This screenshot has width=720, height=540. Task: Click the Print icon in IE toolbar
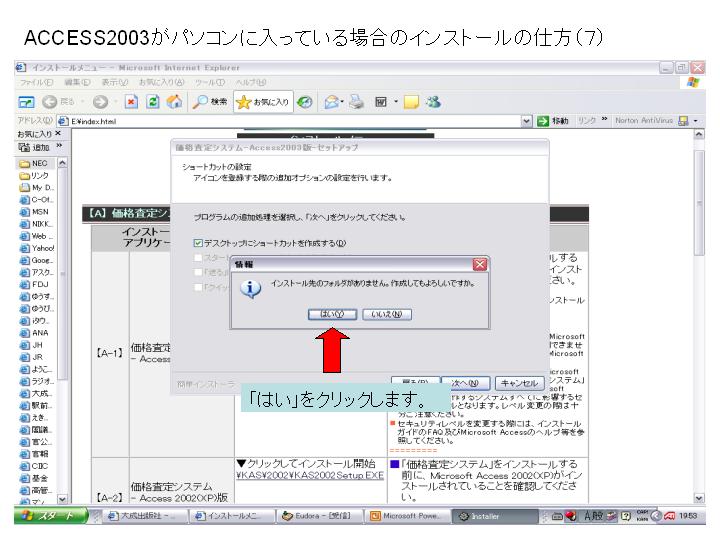[356, 102]
